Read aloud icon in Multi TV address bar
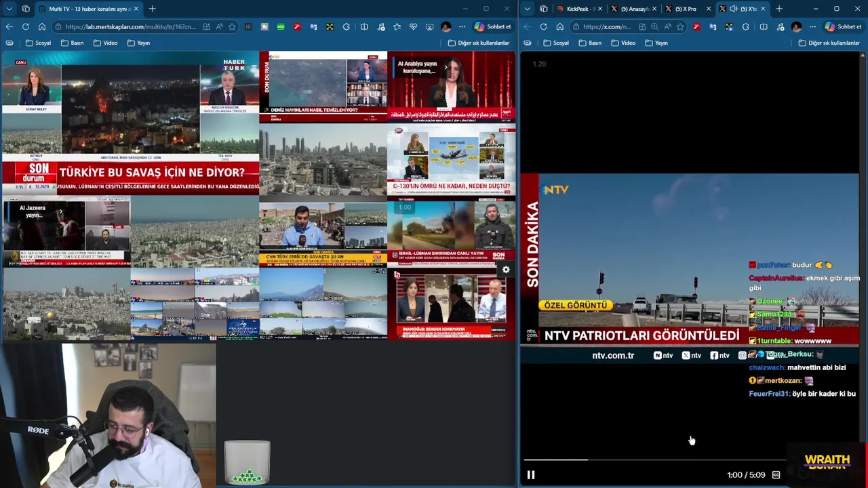 (220, 26)
